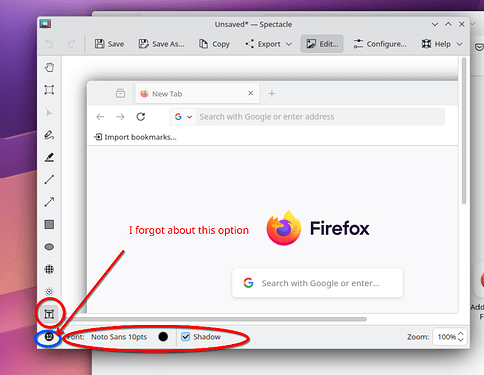This screenshot has width=484, height=375.
Task: Select the straight line tool
Action: [49, 179]
